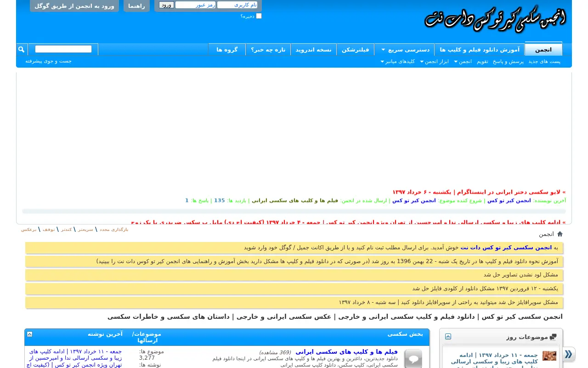Click the double-arrow sidebar toggle icon
Viewport: 588px width, 368px height.
(568, 355)
